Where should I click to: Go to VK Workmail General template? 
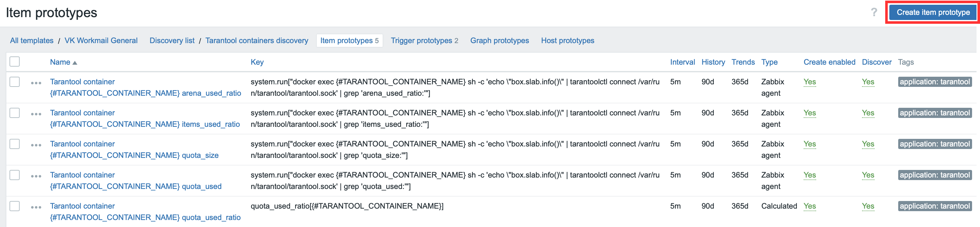[x=101, y=41]
